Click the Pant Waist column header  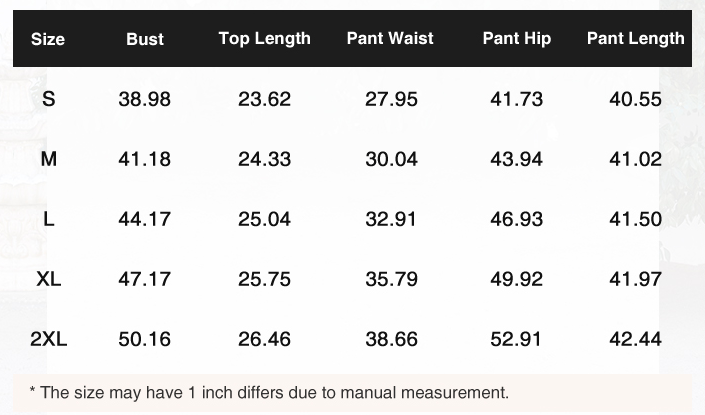pyautogui.click(x=390, y=39)
